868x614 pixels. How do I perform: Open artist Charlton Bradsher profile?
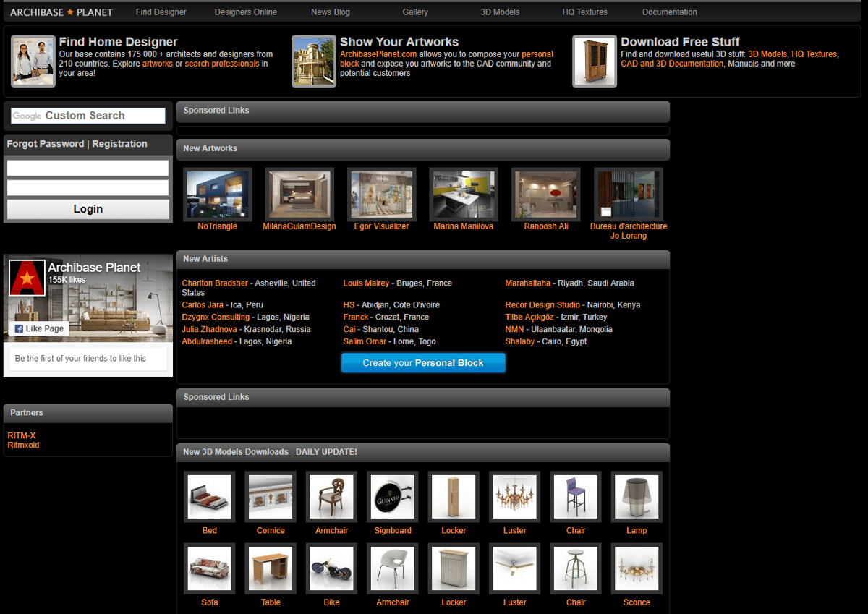pos(215,283)
